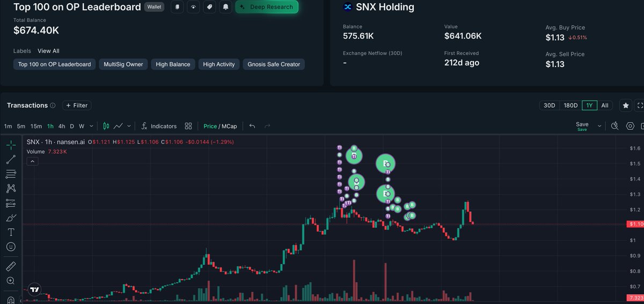Click the fullscreen expand icon
This screenshot has width=644, height=304.
click(x=639, y=106)
